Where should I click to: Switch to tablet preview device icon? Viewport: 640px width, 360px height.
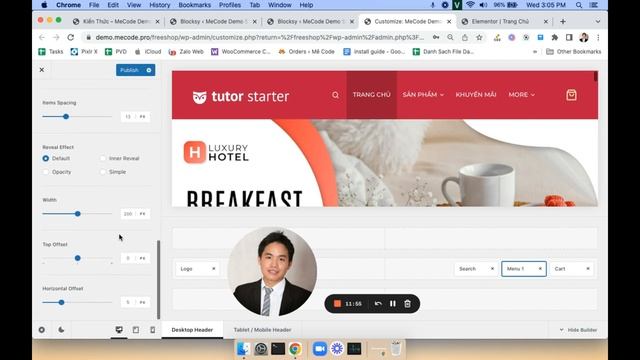pos(136,330)
